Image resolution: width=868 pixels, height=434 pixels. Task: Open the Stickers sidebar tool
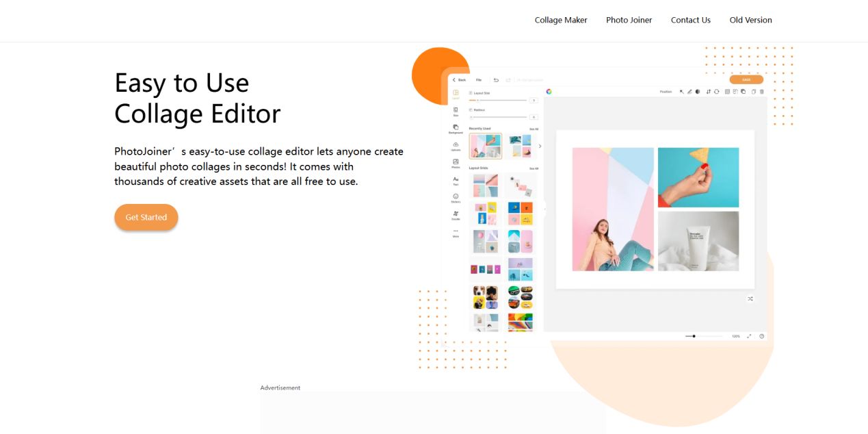456,198
